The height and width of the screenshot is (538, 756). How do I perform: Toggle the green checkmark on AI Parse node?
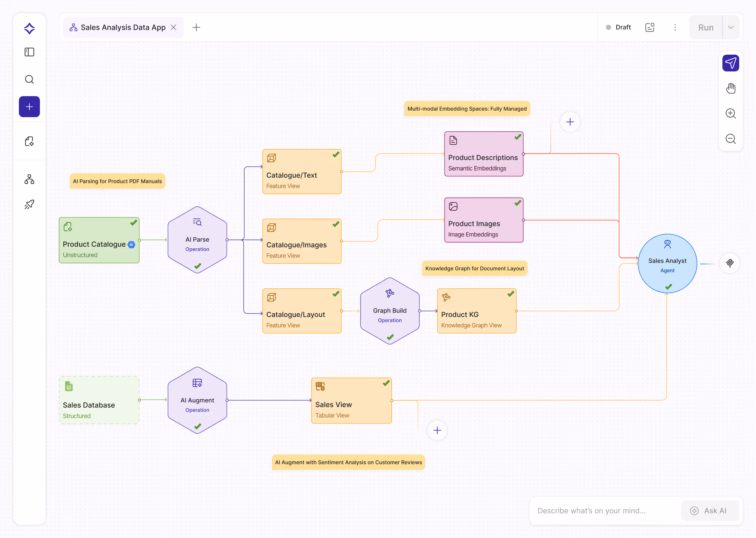(x=197, y=266)
